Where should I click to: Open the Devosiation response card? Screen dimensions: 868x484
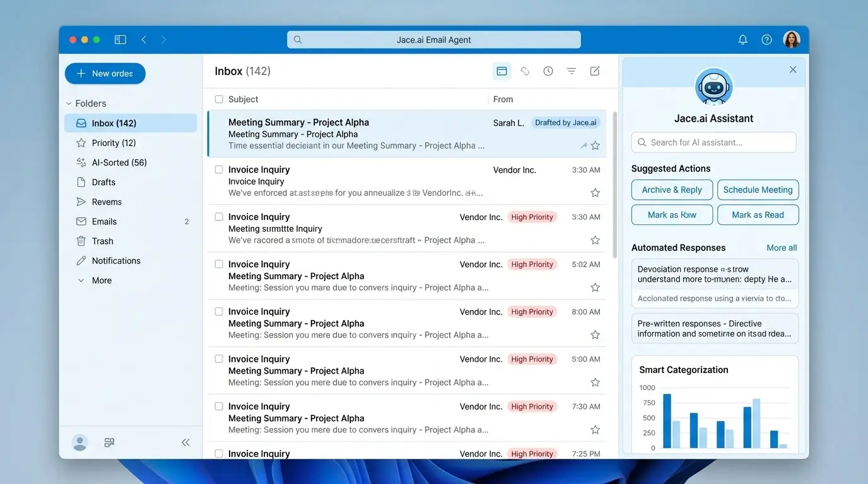pos(715,284)
